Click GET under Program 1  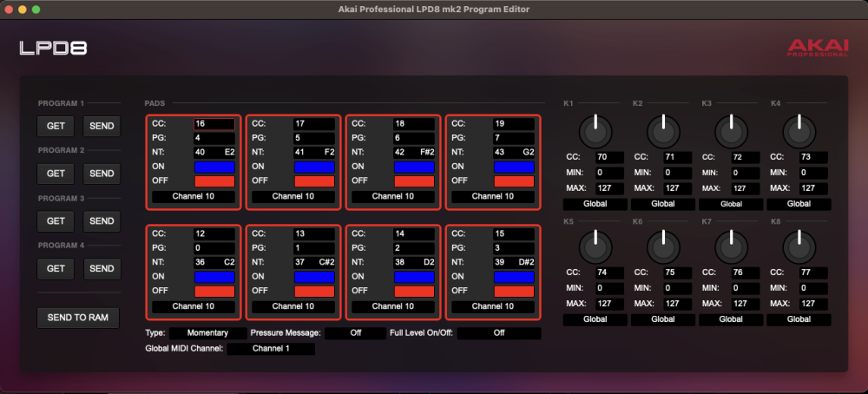click(56, 126)
